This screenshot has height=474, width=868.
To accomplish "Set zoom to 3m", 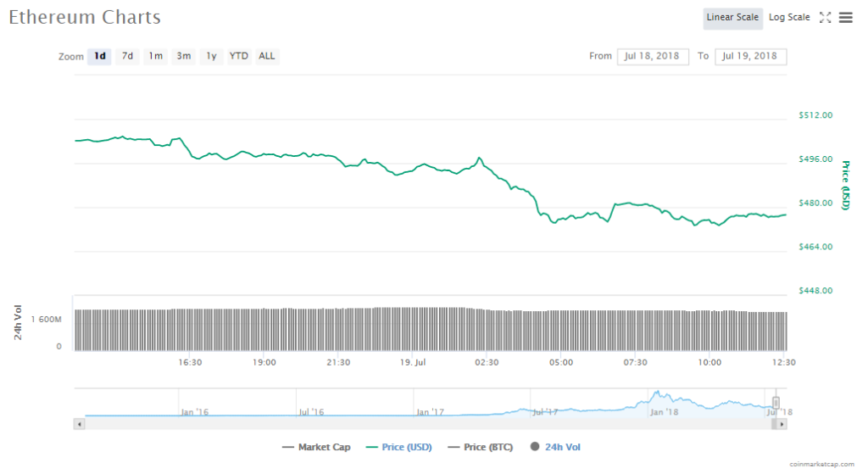I will 183,57.
